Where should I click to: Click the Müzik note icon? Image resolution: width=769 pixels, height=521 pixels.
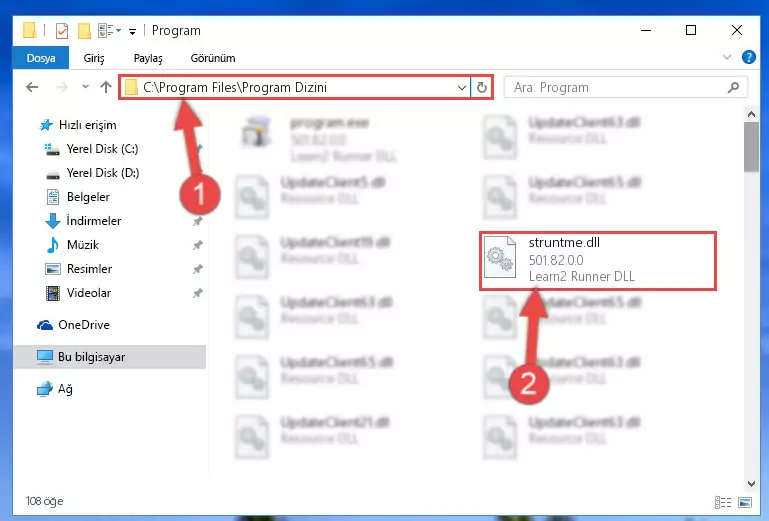pos(52,245)
